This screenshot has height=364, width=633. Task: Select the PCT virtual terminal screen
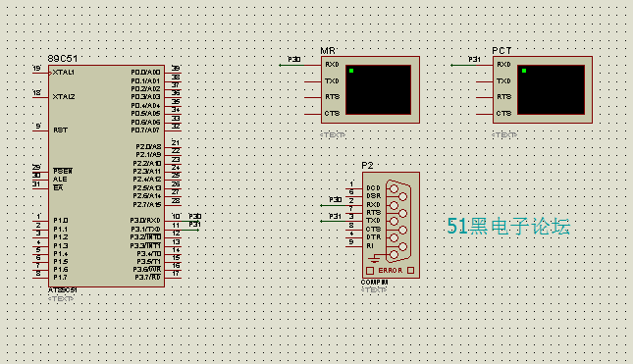551,90
